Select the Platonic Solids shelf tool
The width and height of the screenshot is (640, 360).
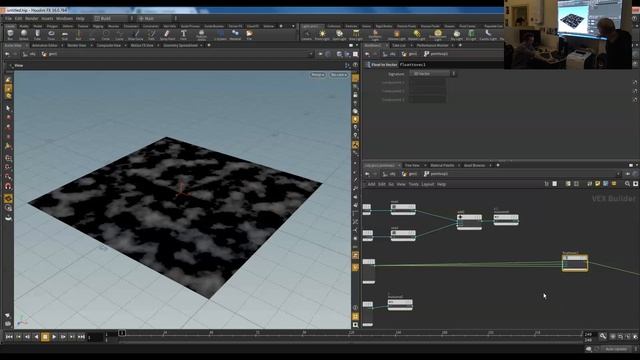coord(201,35)
